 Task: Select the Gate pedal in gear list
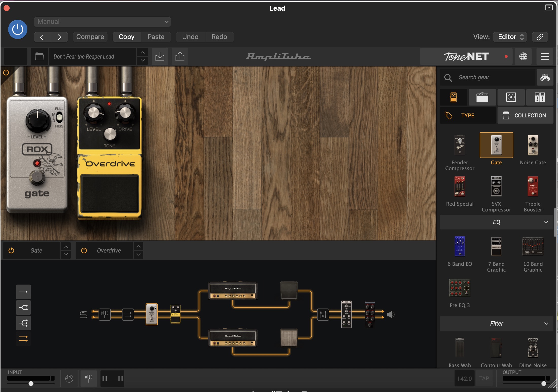(x=496, y=149)
